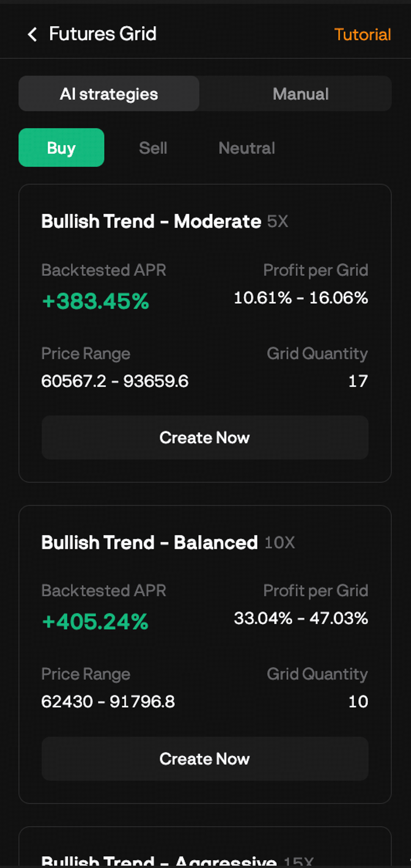Open the Tutorial link

tap(363, 34)
